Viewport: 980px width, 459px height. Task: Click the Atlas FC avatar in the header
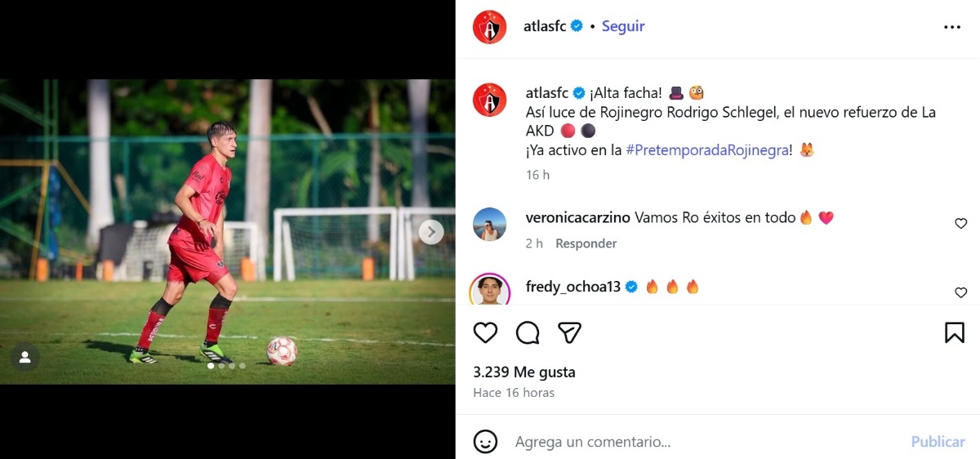pos(490,27)
